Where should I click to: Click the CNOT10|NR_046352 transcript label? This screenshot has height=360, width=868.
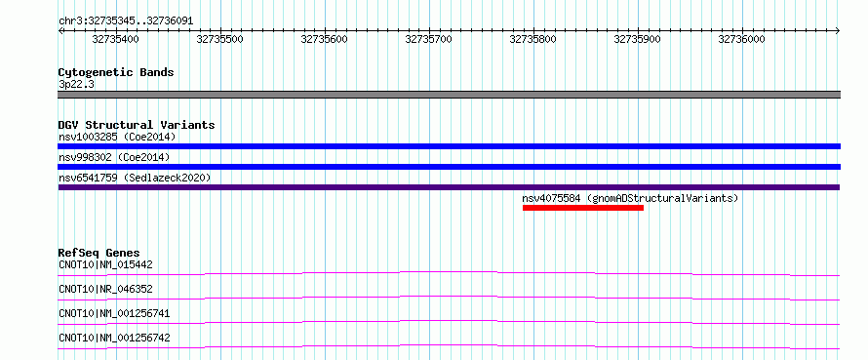tap(105, 289)
